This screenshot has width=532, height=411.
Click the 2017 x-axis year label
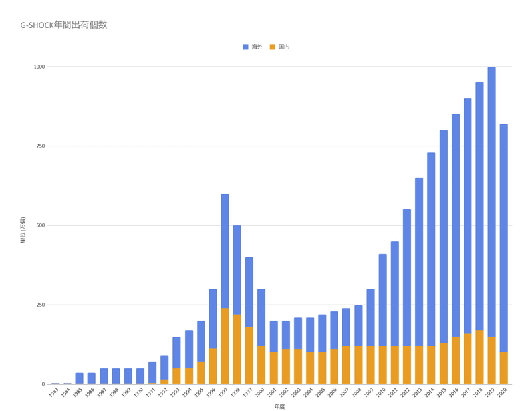tap(466, 392)
